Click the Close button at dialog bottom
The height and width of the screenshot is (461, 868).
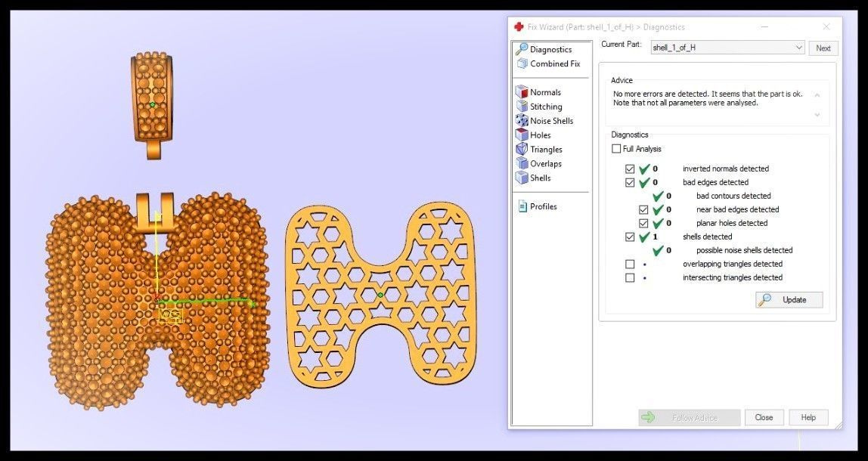[764, 418]
